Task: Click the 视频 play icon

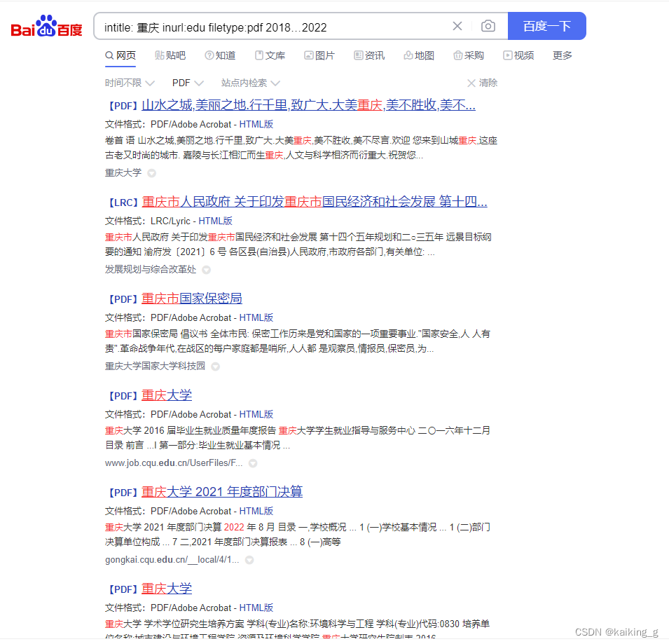Action: [507, 55]
